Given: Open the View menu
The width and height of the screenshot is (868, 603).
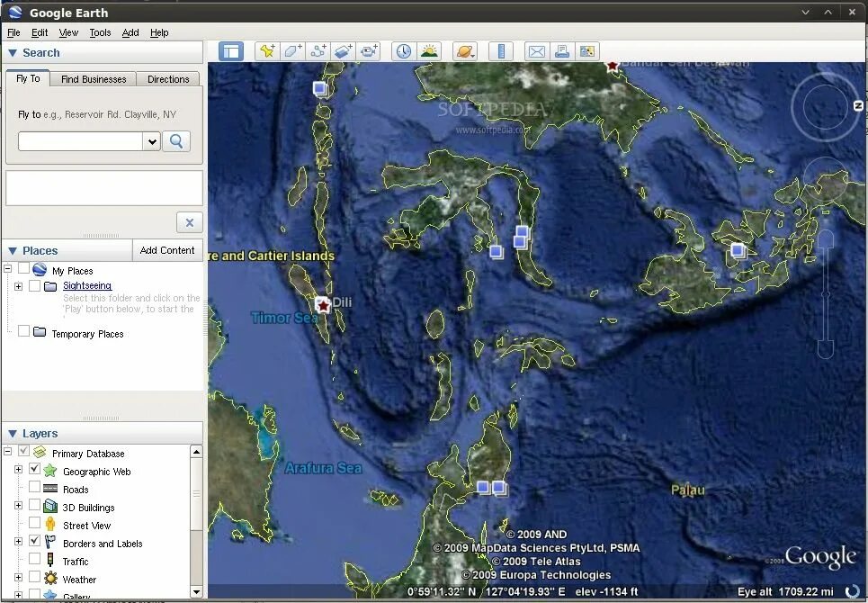Looking at the screenshot, I should tap(68, 32).
